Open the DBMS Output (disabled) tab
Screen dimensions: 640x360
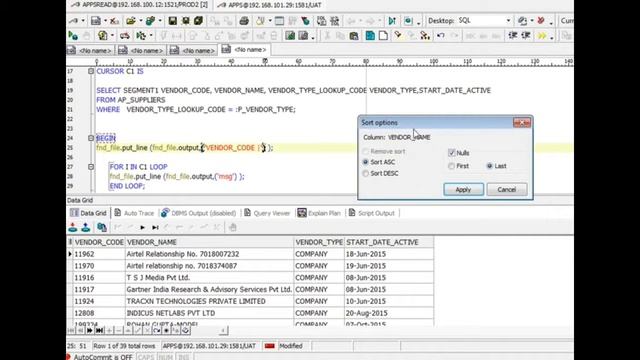pyautogui.click(x=199, y=213)
